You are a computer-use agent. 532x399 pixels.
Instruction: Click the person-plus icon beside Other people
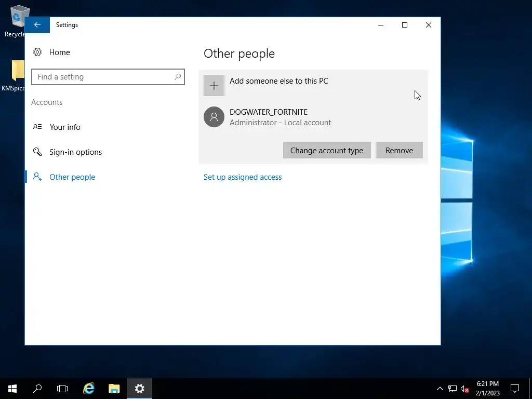coord(37,177)
